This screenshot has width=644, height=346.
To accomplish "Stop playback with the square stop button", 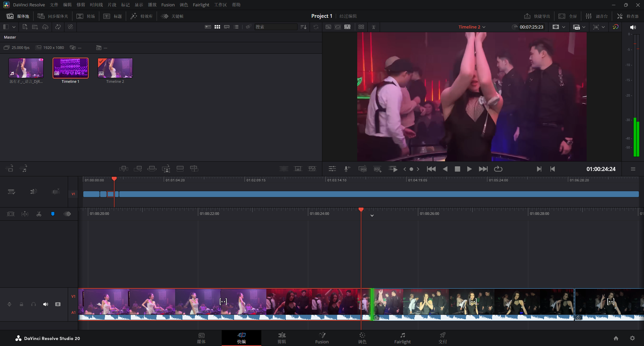I will click(x=457, y=169).
